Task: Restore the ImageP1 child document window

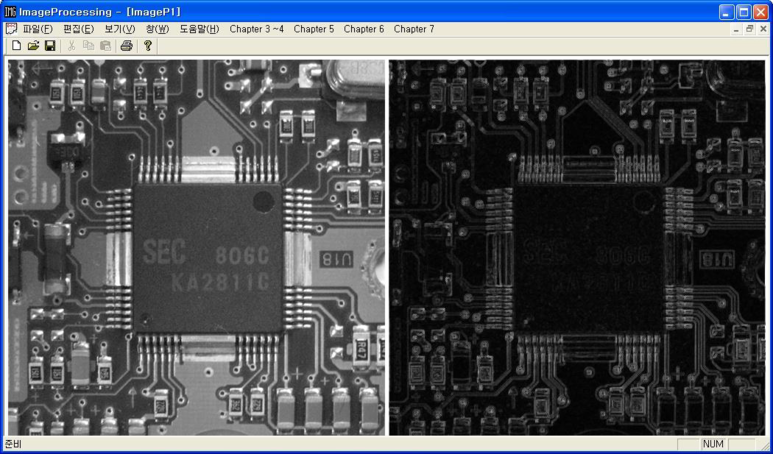Action: coord(749,30)
